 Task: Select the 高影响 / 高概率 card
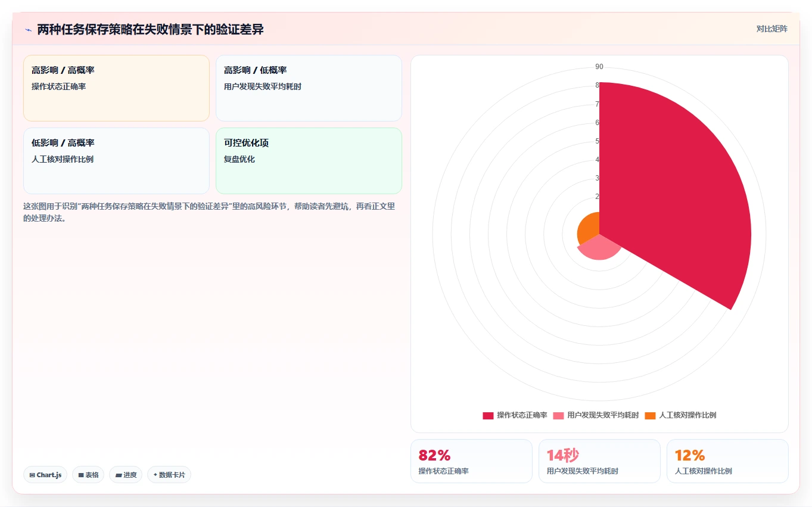tap(116, 88)
